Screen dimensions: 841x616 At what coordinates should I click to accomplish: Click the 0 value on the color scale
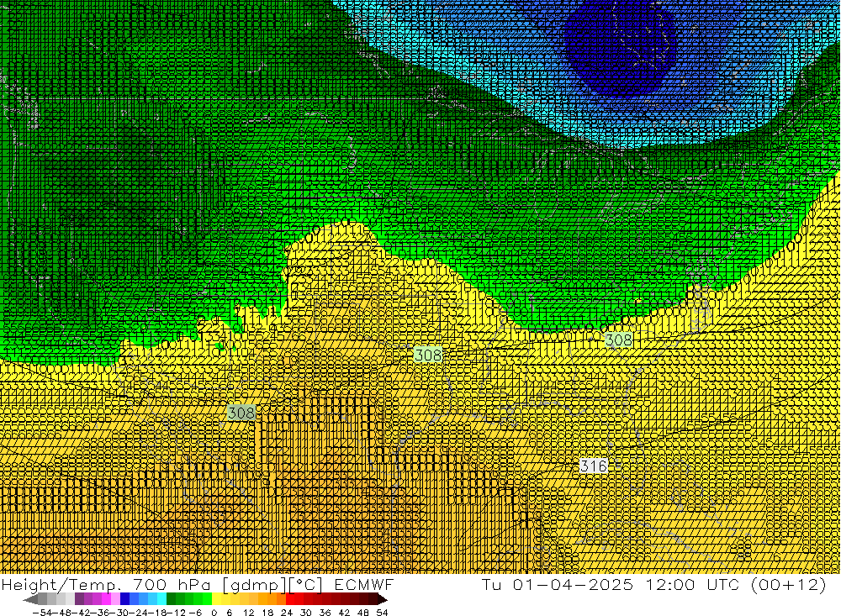[x=214, y=613]
